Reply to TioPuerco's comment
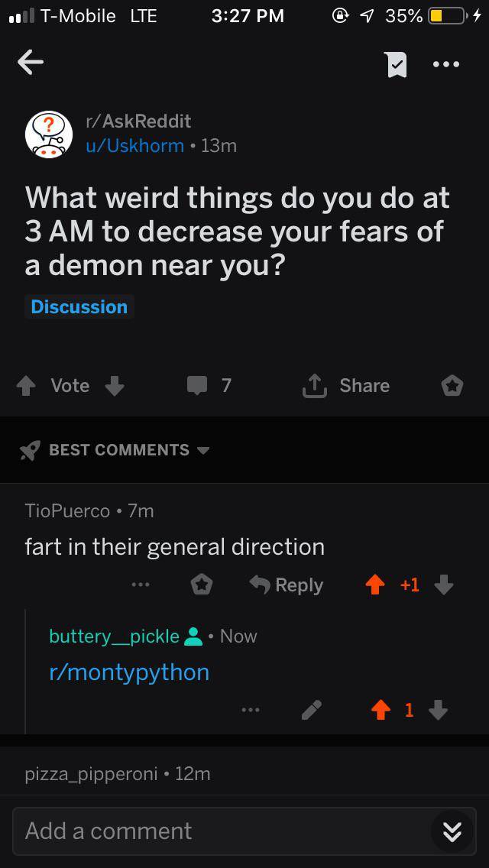The image size is (489, 868). pyautogui.click(x=287, y=585)
